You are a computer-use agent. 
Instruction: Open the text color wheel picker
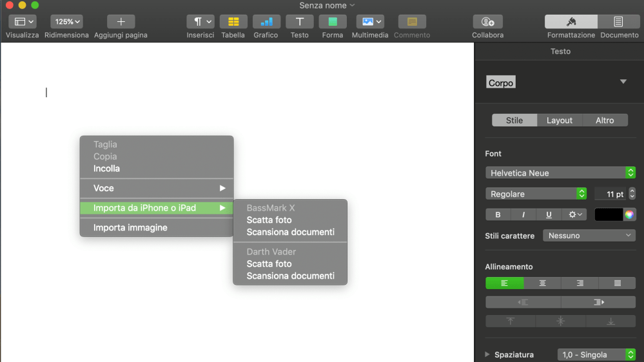[630, 214]
